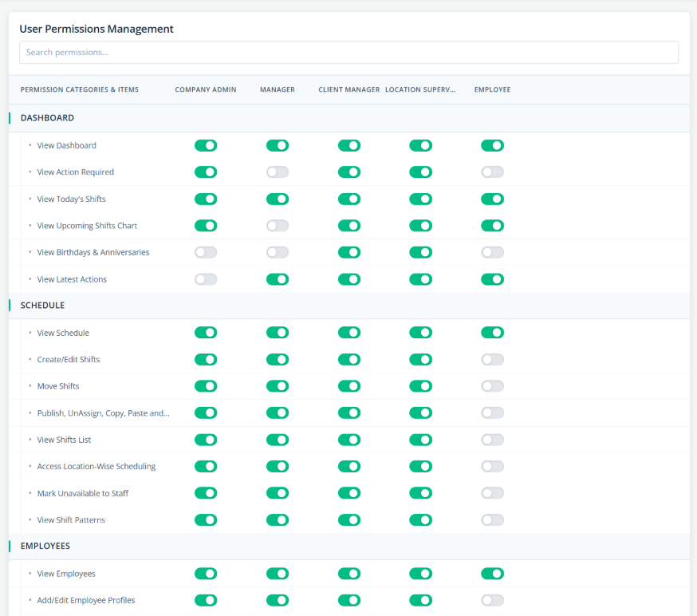Image resolution: width=697 pixels, height=616 pixels.
Task: Enable View Action Required for Employee
Action: coord(492,172)
